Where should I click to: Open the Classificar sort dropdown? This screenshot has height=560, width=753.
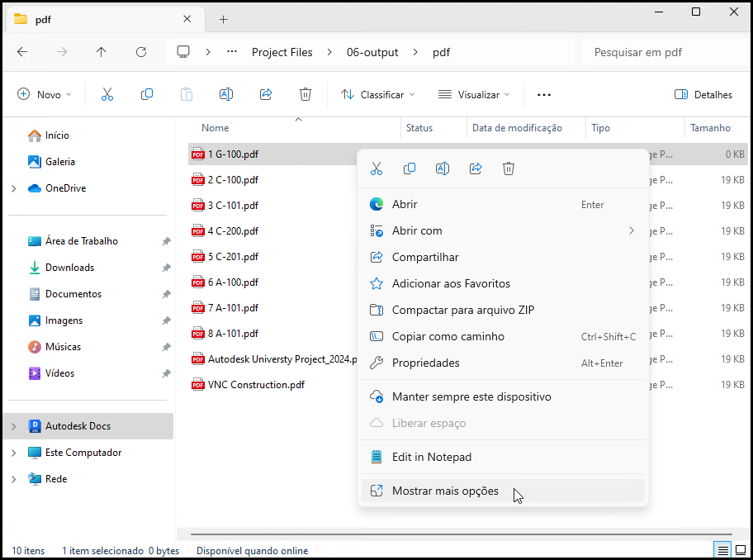(378, 95)
